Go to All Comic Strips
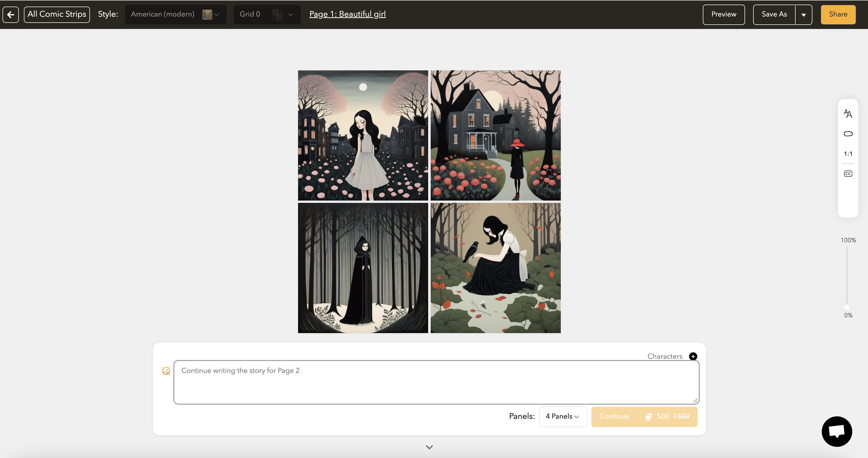The height and width of the screenshot is (458, 868). point(57,14)
